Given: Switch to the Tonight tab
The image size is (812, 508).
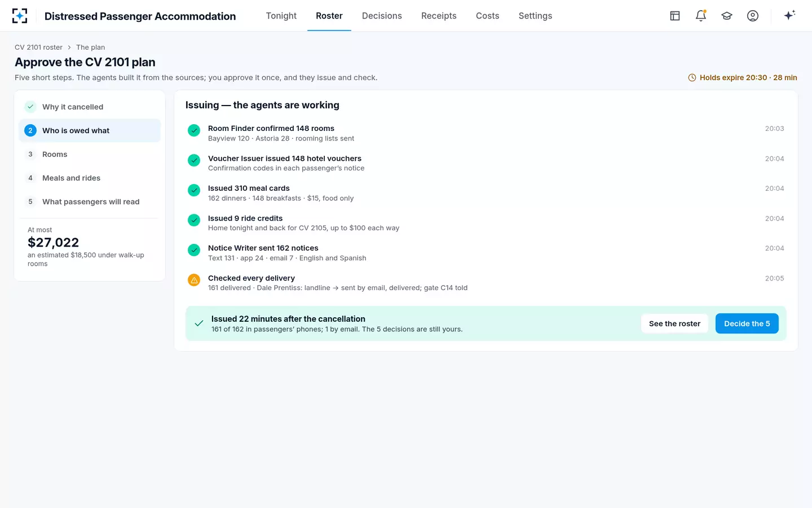Looking at the screenshot, I should (281, 16).
